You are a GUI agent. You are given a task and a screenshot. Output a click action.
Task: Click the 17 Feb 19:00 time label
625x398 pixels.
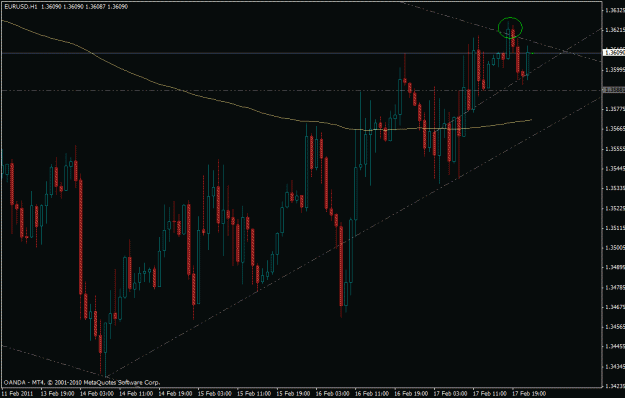(x=529, y=393)
